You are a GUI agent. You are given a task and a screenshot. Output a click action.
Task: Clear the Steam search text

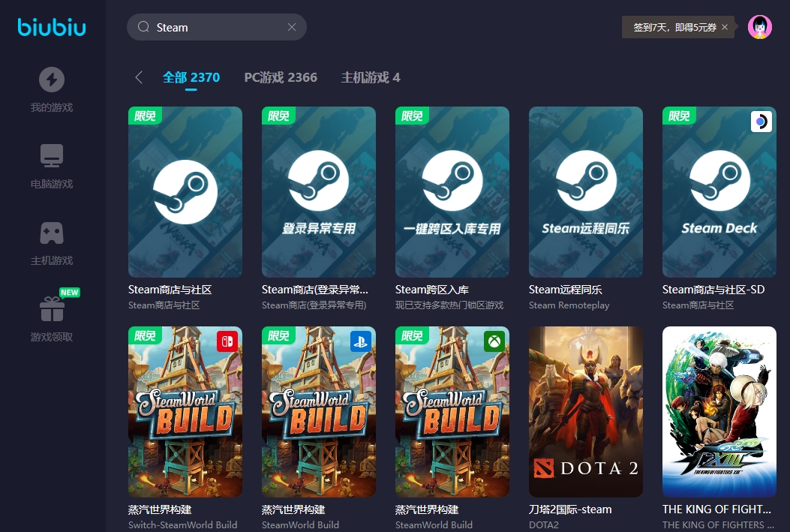[x=292, y=27]
